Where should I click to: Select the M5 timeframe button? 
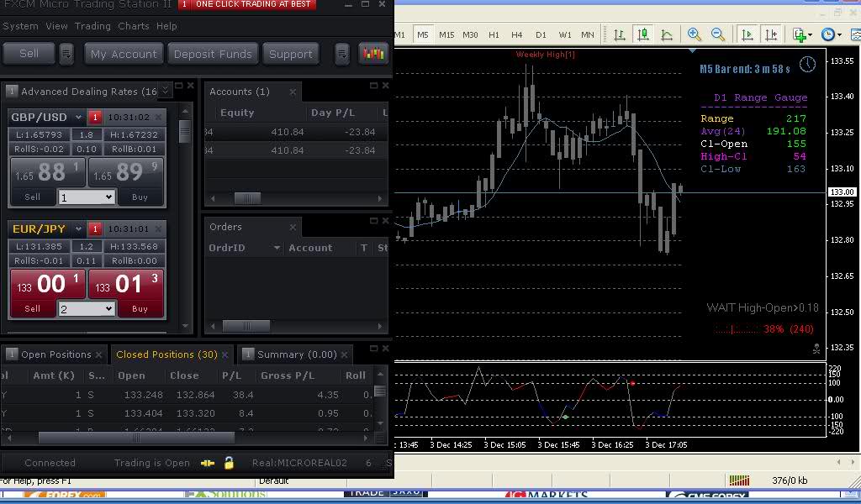click(422, 34)
